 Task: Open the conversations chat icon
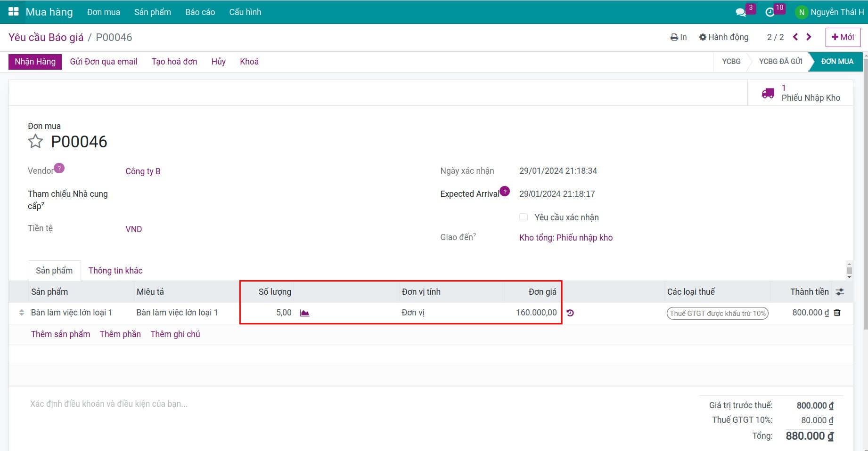coord(741,12)
